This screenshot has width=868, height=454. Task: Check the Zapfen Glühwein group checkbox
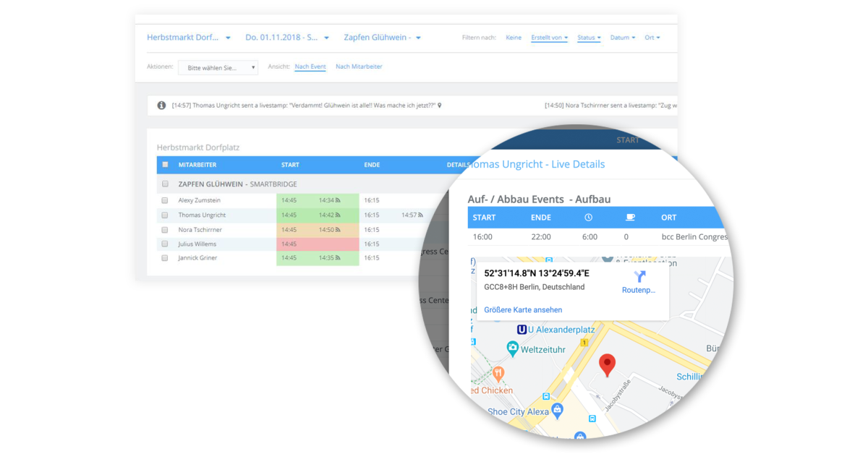click(x=165, y=184)
